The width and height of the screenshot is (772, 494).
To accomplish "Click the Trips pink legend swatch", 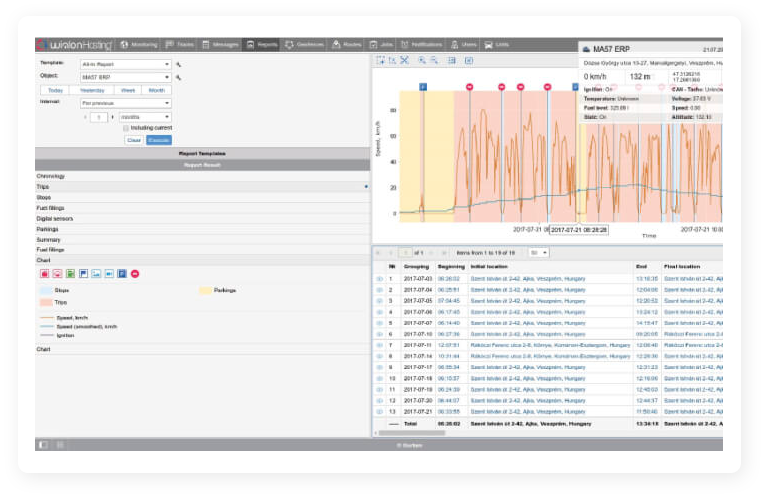I will click(x=46, y=302).
